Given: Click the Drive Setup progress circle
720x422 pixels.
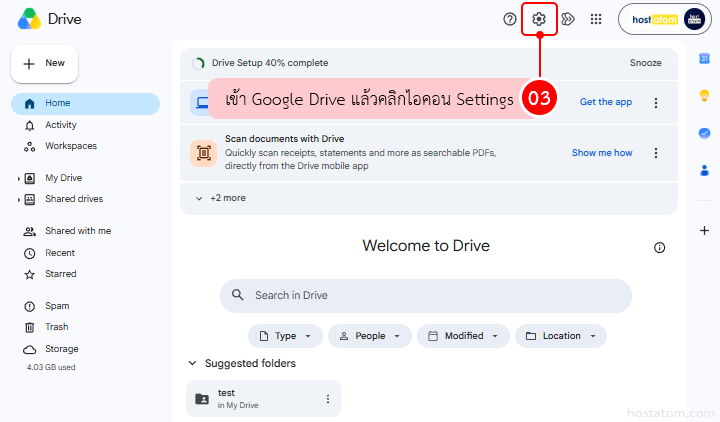Looking at the screenshot, I should coord(198,63).
